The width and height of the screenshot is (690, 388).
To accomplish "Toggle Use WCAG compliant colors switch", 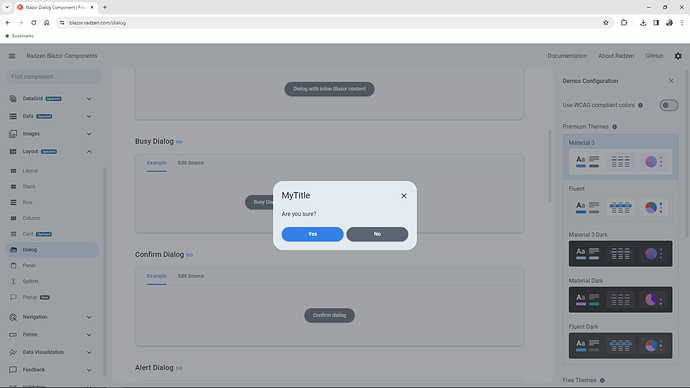I will [x=668, y=105].
